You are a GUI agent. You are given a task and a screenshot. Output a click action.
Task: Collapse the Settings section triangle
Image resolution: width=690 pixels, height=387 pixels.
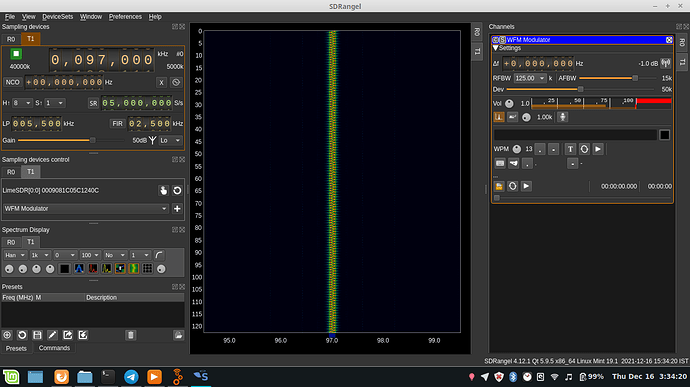pos(495,48)
